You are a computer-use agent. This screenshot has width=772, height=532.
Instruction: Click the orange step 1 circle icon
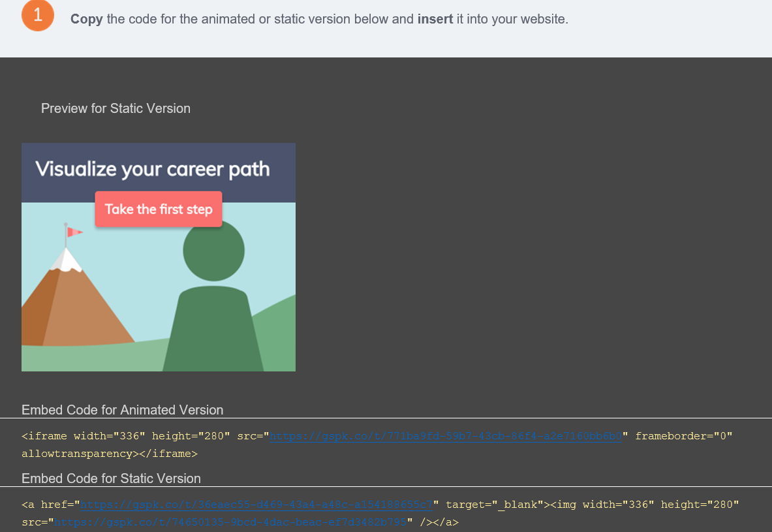38,16
